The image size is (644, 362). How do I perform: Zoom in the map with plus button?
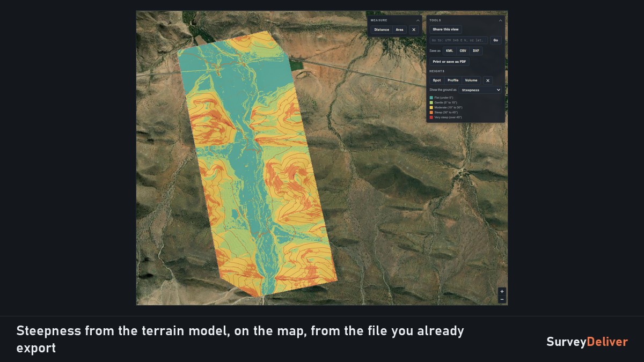point(502,292)
